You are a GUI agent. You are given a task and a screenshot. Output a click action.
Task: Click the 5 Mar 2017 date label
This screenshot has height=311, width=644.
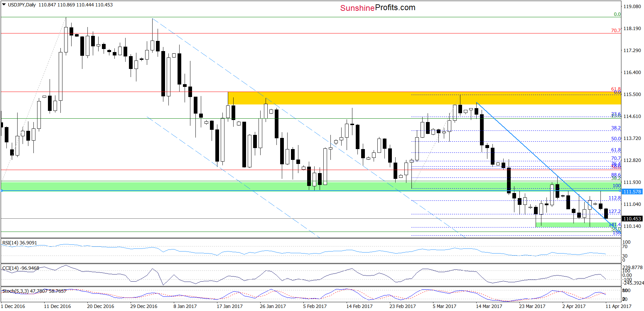[445, 306]
